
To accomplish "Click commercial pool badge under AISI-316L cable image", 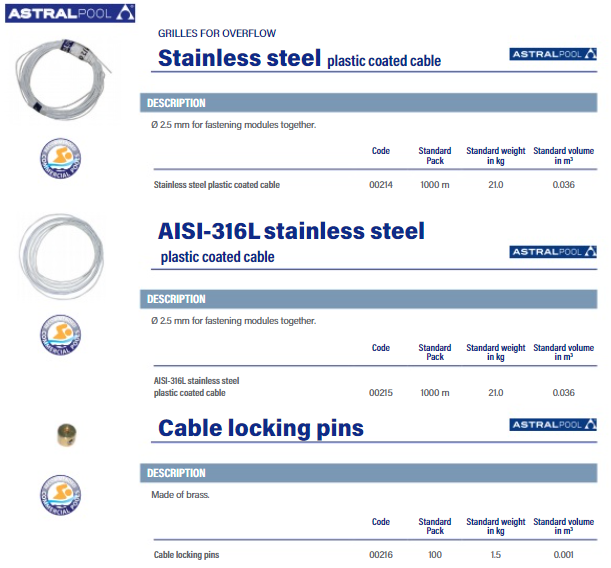I will coord(60,335).
